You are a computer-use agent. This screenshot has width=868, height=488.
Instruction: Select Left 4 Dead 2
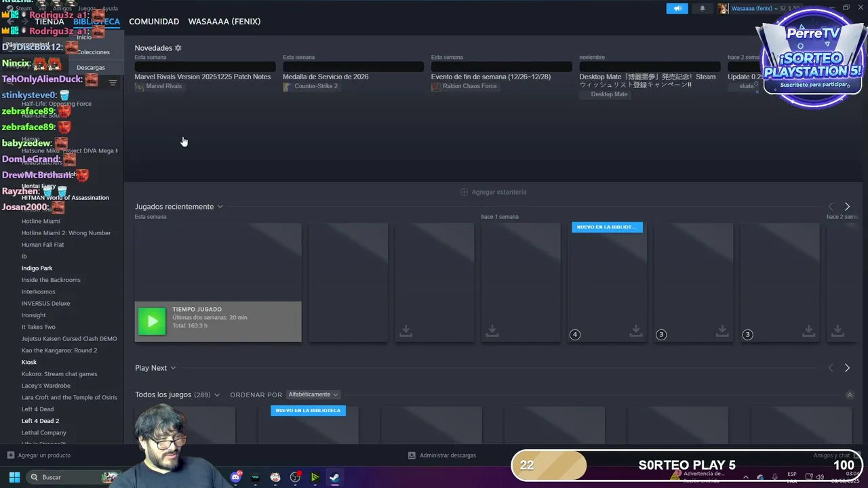click(x=40, y=421)
